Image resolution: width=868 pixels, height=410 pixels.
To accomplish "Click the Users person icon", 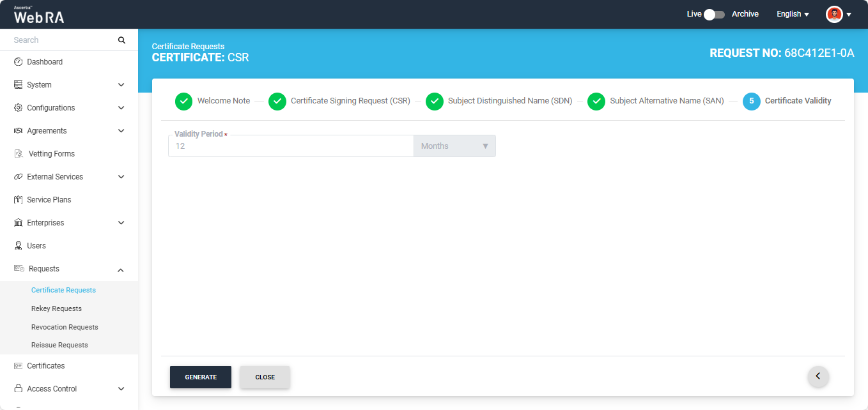I will coord(19,246).
